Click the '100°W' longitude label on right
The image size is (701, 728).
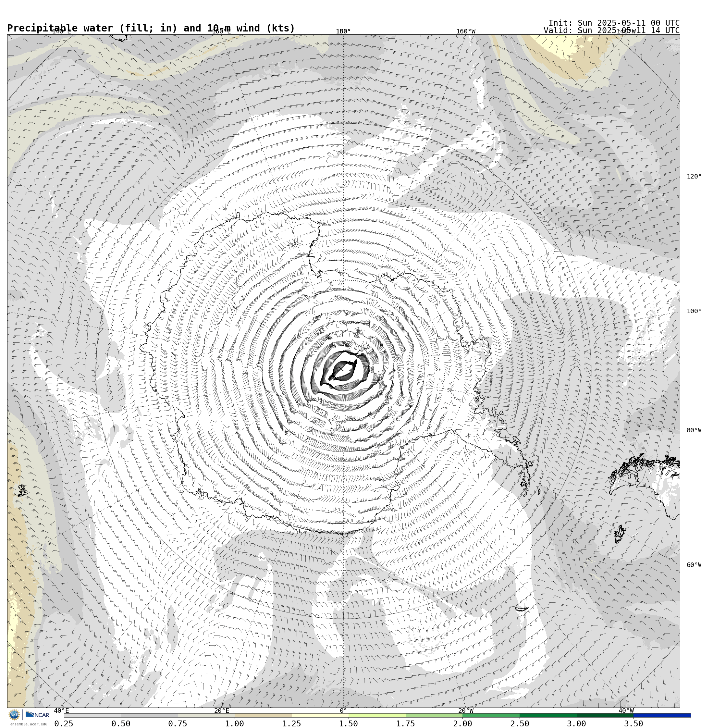[694, 311]
